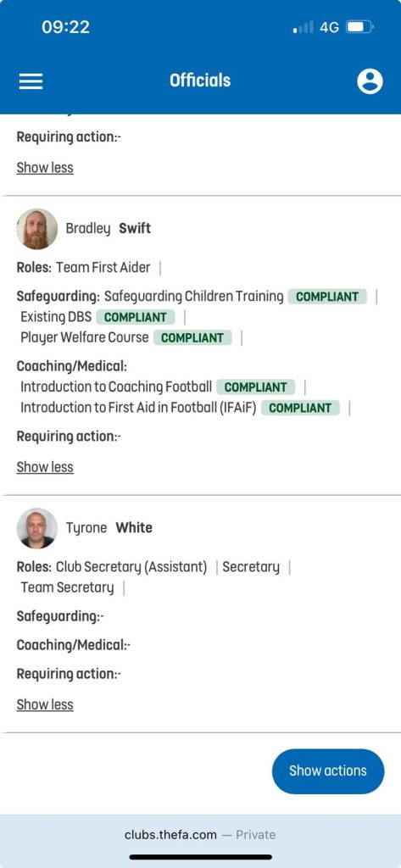Collapse Tyrone White's details with Show less
Screen dimensions: 401x868
(x=45, y=704)
